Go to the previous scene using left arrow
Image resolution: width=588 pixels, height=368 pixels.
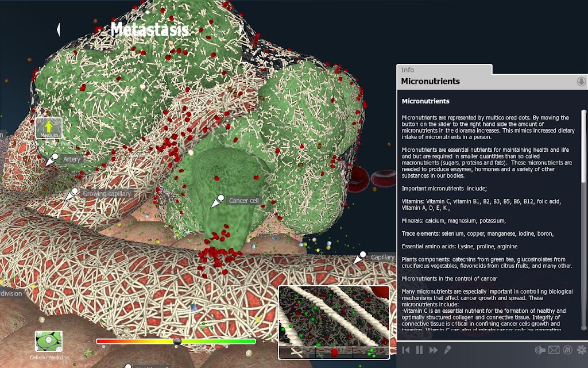coord(59,29)
